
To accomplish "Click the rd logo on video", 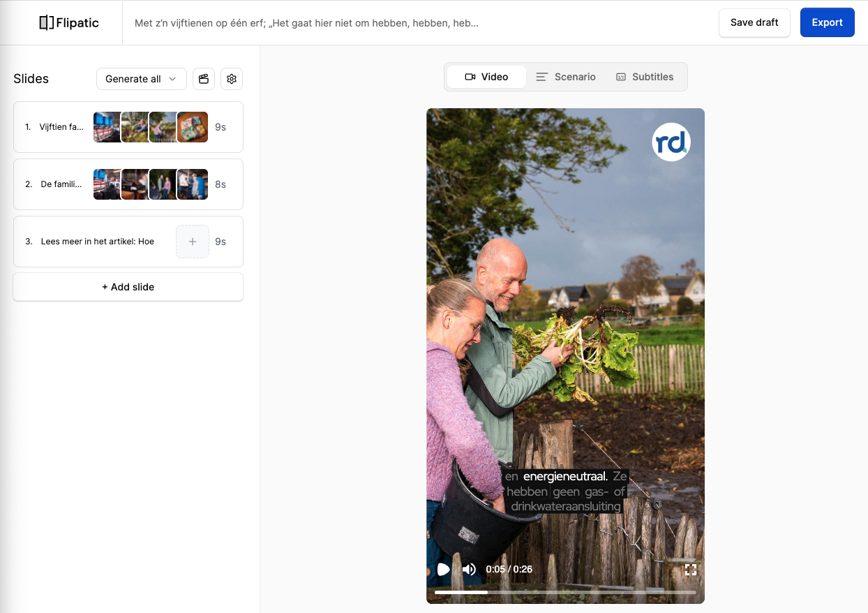I will [671, 142].
